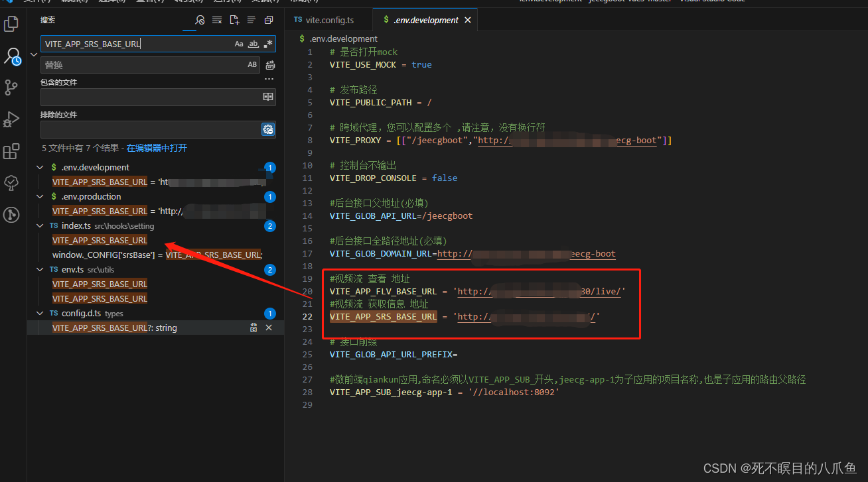Expand the replace input section
The height and width of the screenshot is (482, 868).
[33, 54]
